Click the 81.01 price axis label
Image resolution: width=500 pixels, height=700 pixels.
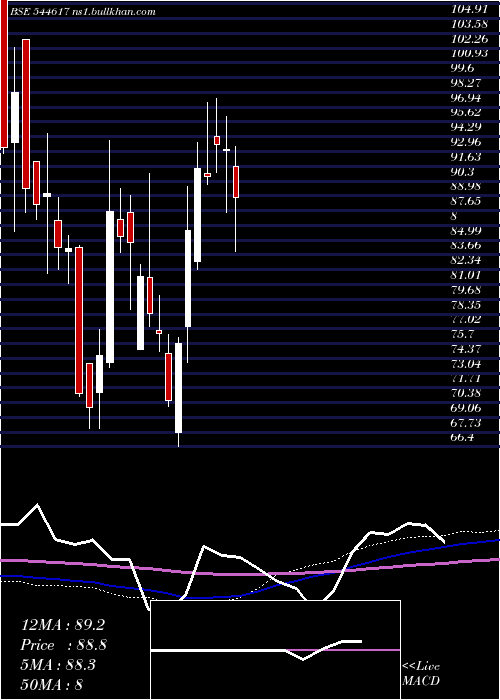pos(466,275)
